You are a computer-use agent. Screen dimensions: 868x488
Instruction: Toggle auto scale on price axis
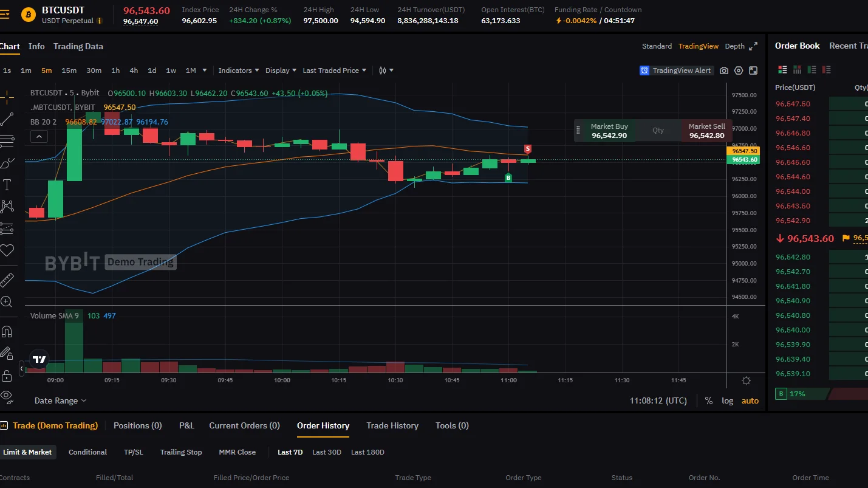[x=750, y=401]
